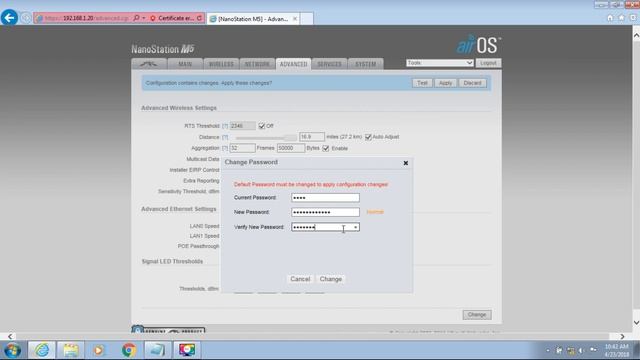Open the Windows Start menu
The image size is (640, 360).
click(x=13, y=350)
